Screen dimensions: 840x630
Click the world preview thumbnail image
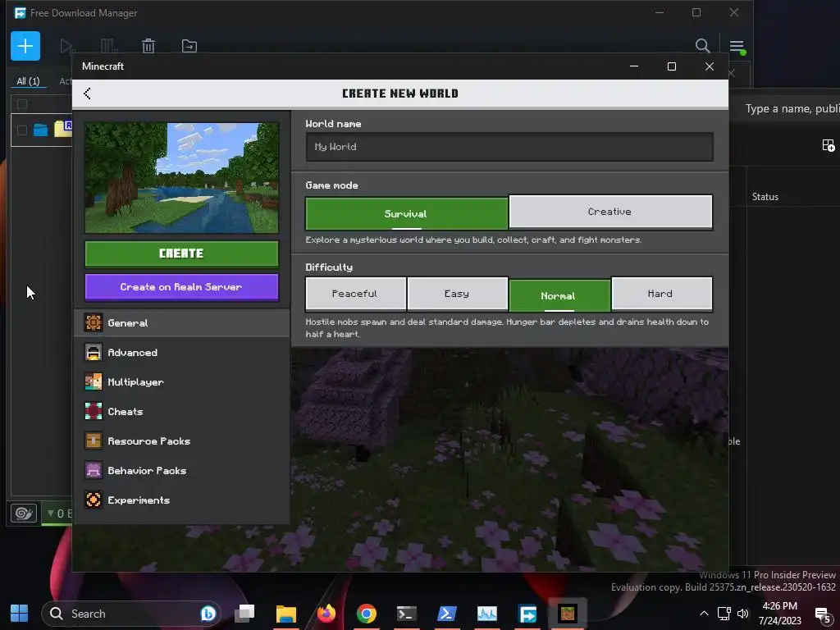click(181, 178)
